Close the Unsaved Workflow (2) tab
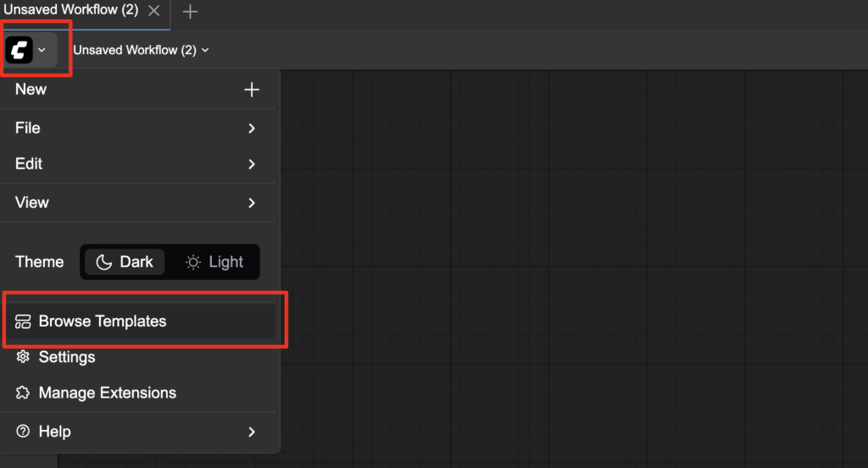 153,11
